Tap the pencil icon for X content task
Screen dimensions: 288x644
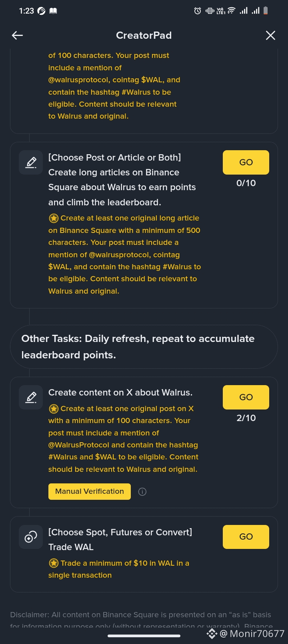[x=31, y=397]
